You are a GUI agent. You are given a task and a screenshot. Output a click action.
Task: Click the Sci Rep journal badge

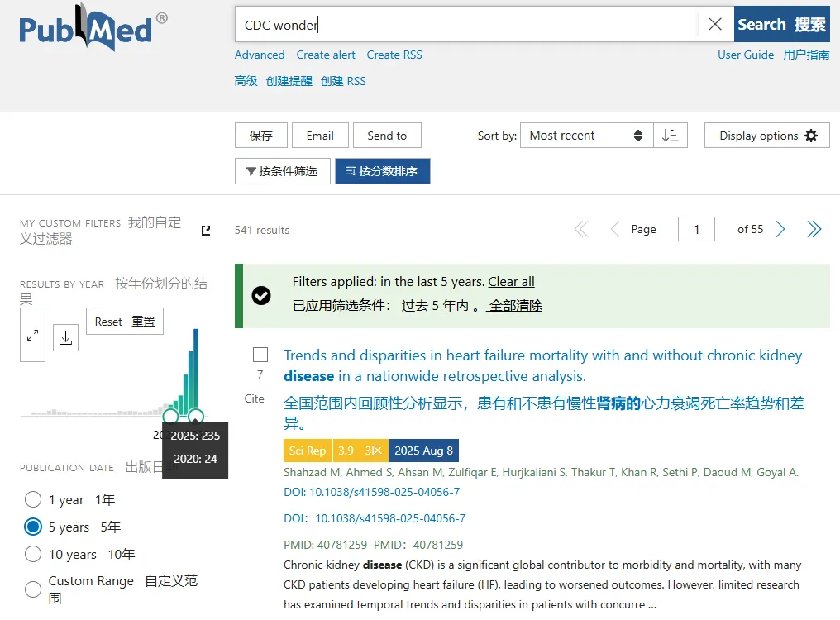point(308,451)
